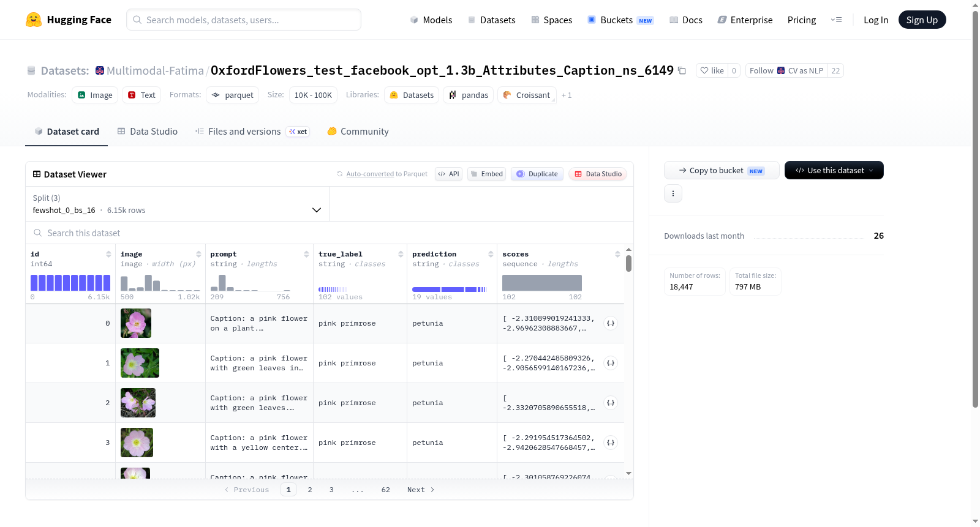Image resolution: width=980 pixels, height=527 pixels.
Task: Expand scores JSON for row 0
Action: (611, 323)
